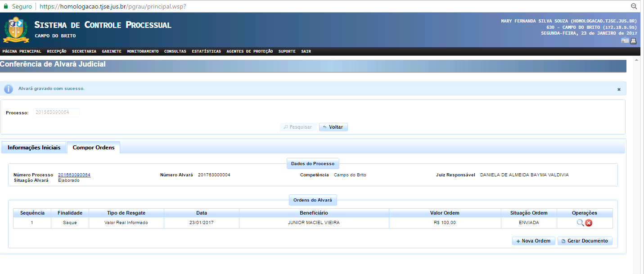This screenshot has height=274, width=644.
Task: Click the user ID card icon in header
Action: click(x=625, y=41)
